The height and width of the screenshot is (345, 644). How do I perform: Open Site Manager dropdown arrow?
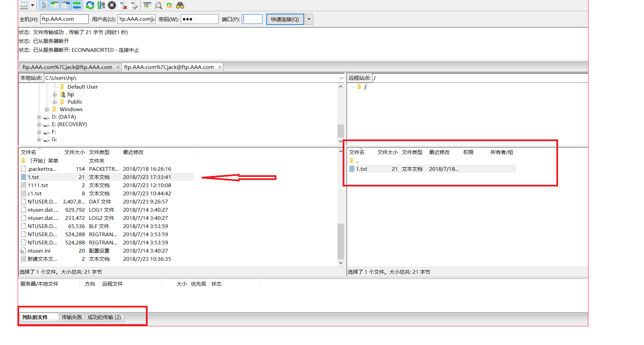click(x=33, y=5)
